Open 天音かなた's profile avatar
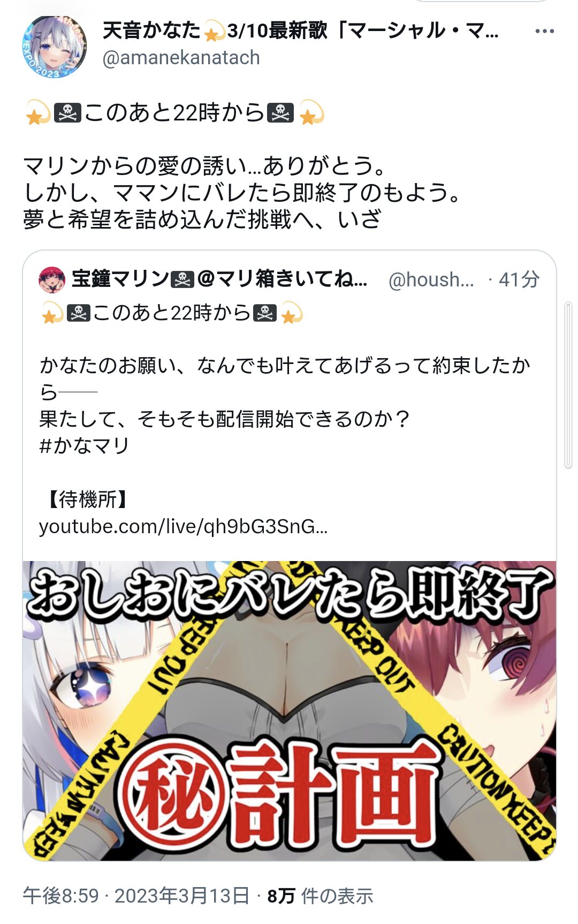This screenshot has width=578, height=924. click(x=54, y=47)
